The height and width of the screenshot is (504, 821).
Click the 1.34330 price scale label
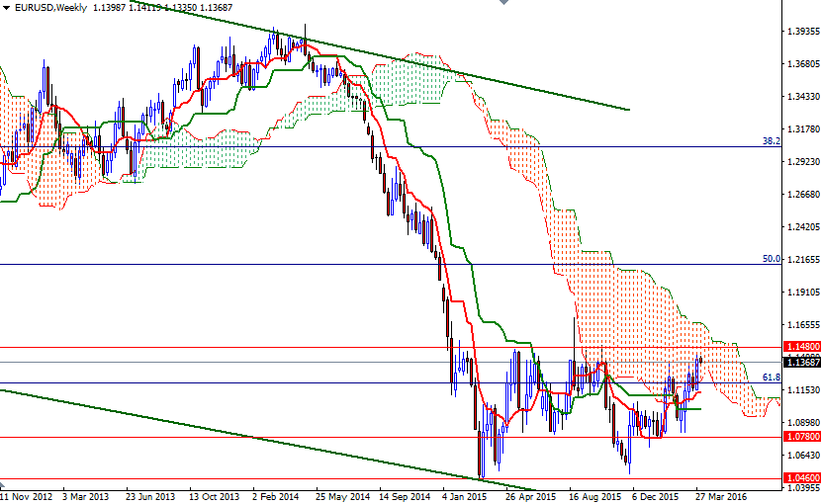click(x=803, y=97)
